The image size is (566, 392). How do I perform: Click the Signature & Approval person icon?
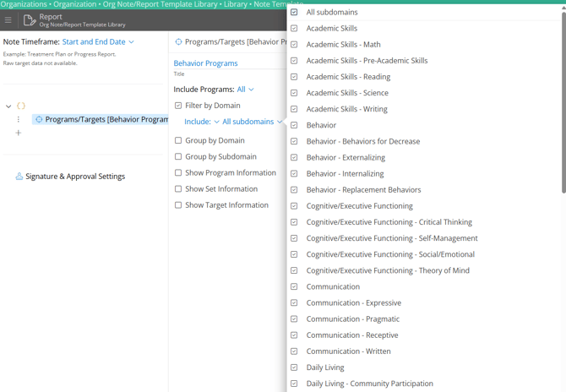pos(19,177)
